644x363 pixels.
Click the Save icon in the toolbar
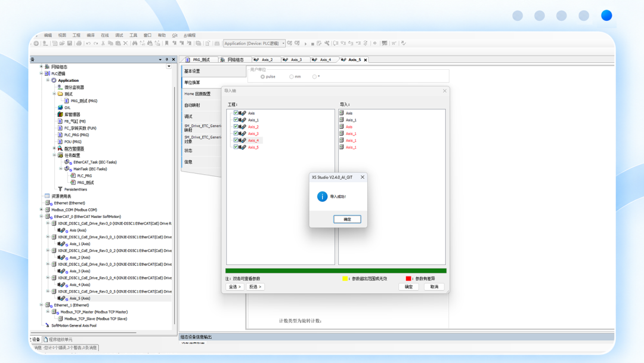pos(69,43)
